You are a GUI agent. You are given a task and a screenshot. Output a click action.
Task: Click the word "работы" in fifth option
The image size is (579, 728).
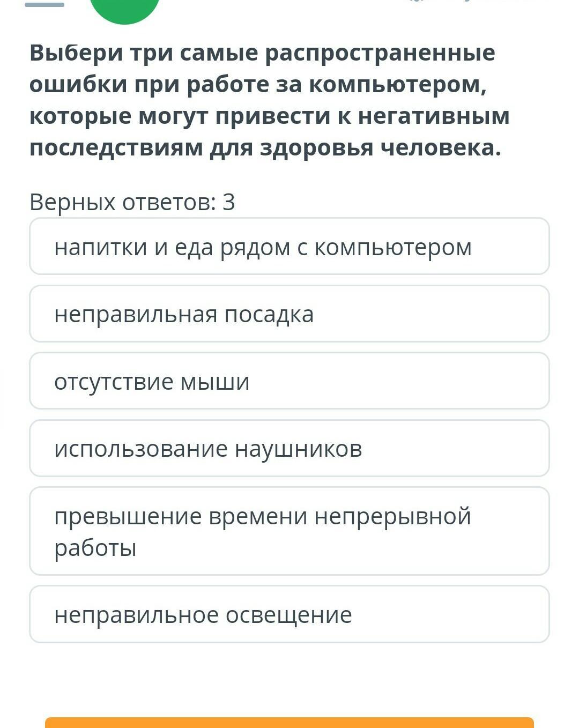[95, 548]
